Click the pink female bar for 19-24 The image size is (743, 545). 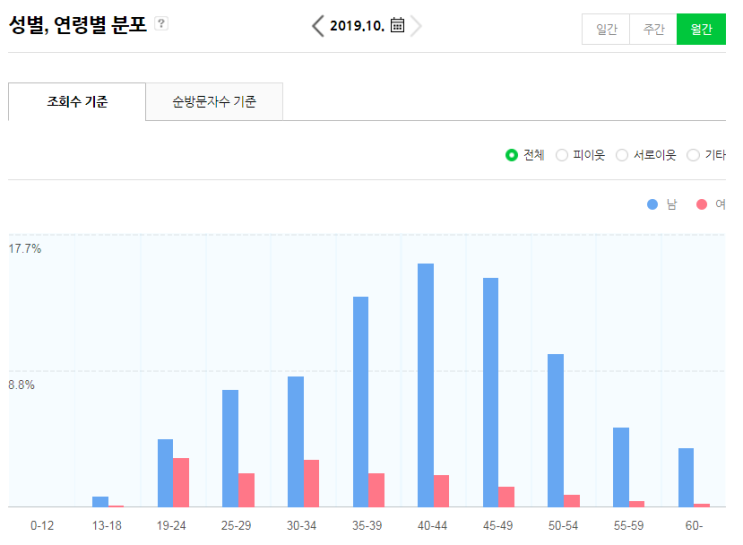[x=181, y=482]
